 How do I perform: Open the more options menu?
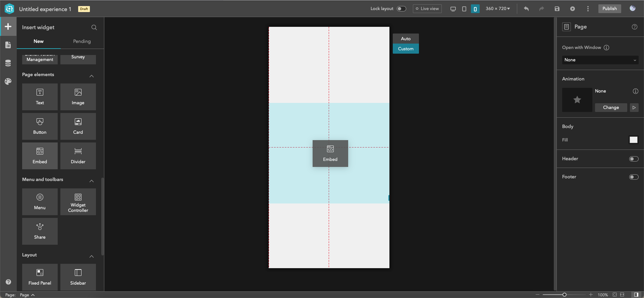(x=588, y=9)
